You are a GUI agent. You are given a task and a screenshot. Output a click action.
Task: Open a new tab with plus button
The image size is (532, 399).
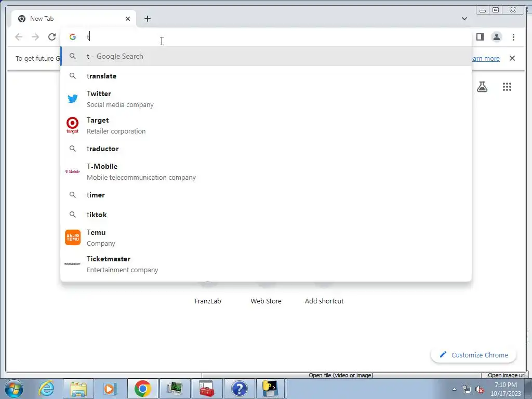(147, 19)
